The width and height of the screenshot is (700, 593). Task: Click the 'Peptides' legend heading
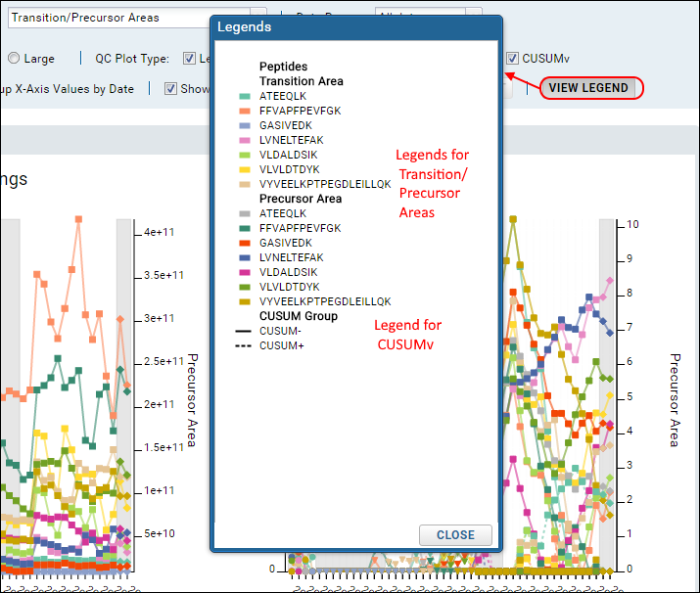click(284, 67)
